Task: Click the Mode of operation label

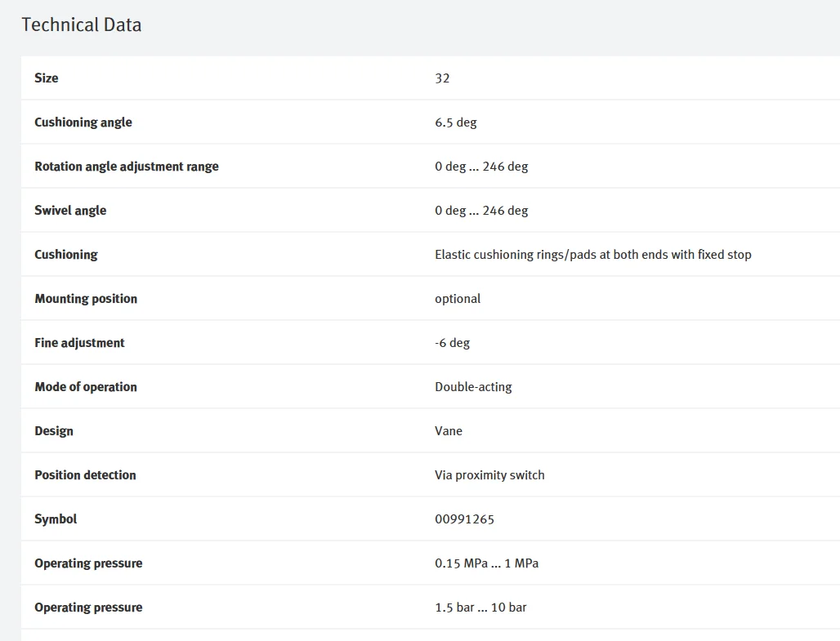Action: (86, 387)
